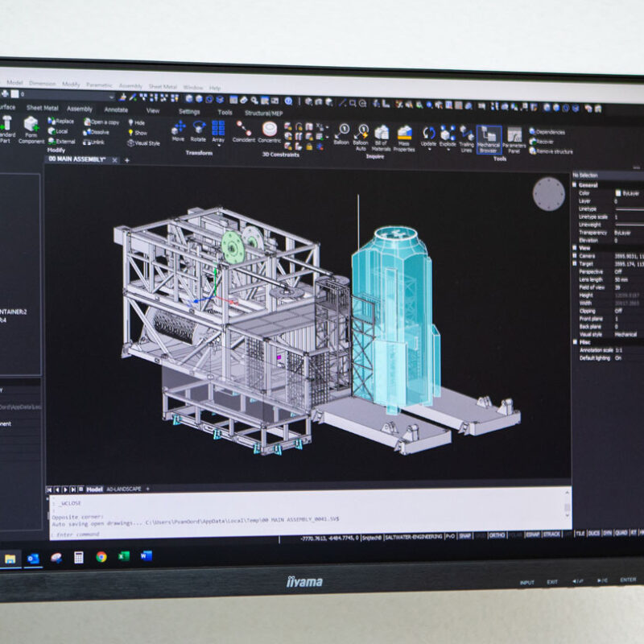Viewport: 644px width, 644px height.
Task: Click the Remove structure button
Action: pos(554,151)
